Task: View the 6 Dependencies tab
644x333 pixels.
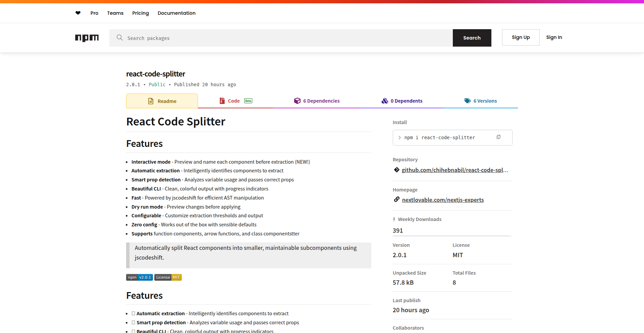Action: pyautogui.click(x=317, y=101)
